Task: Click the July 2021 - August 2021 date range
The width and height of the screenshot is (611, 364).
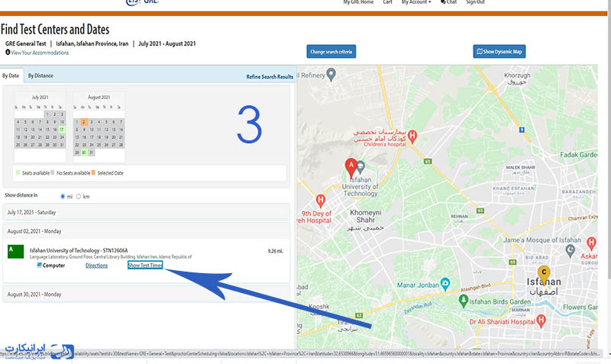Action: pos(167,43)
